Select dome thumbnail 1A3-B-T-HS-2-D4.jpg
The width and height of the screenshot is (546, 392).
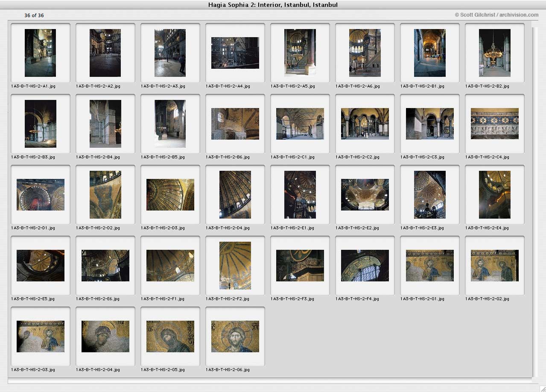(x=235, y=195)
